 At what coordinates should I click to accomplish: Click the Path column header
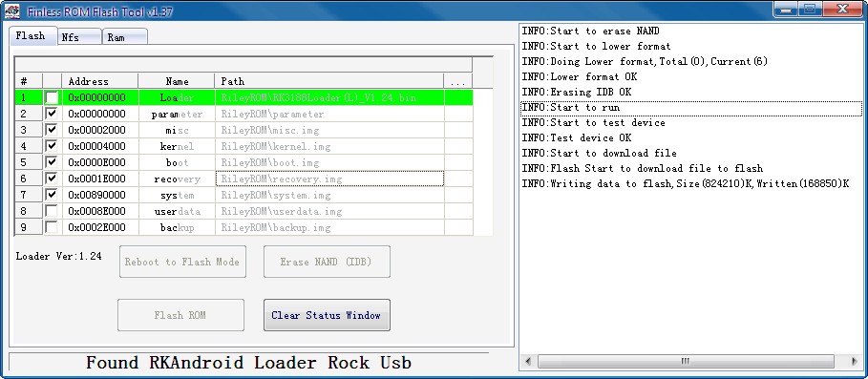329,81
